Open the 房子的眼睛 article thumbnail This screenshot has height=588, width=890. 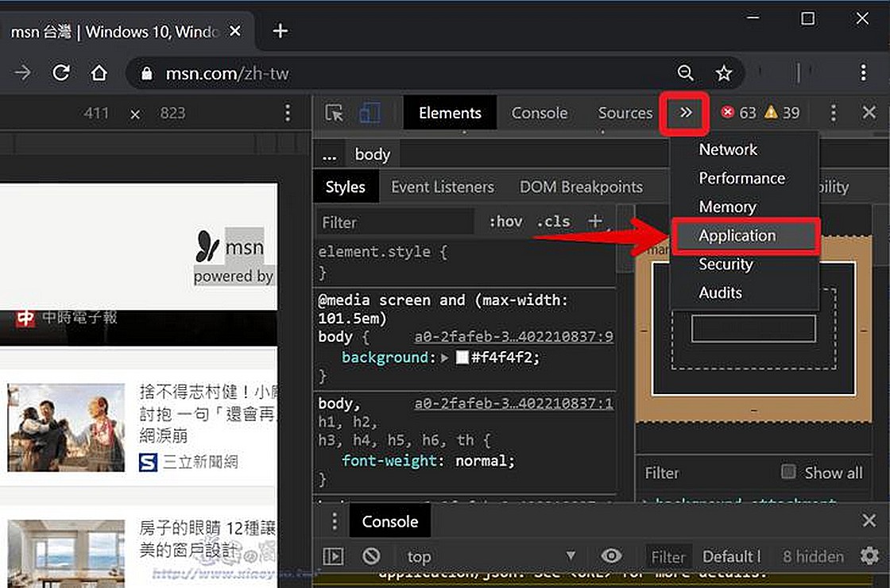[66, 552]
